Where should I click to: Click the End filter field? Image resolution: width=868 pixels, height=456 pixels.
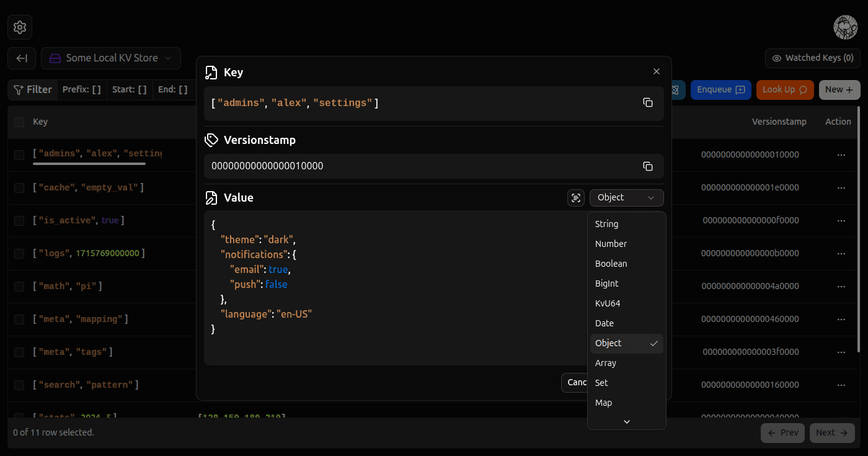coord(173,90)
